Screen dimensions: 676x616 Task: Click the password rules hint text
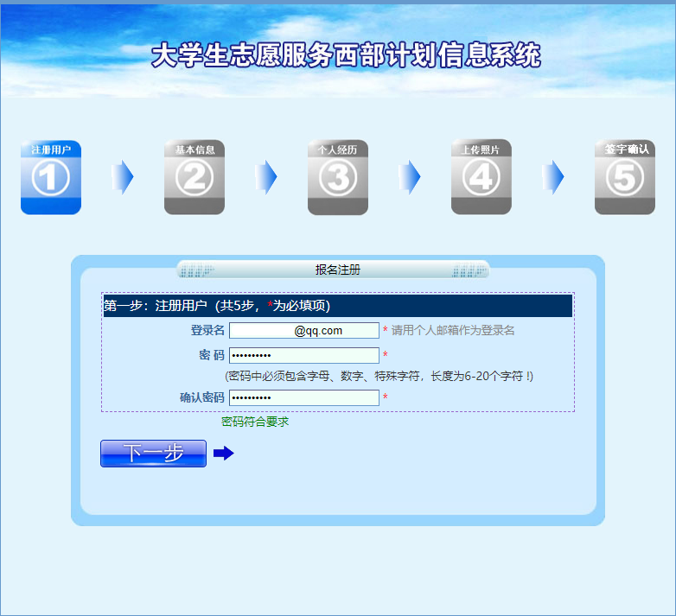point(379,377)
